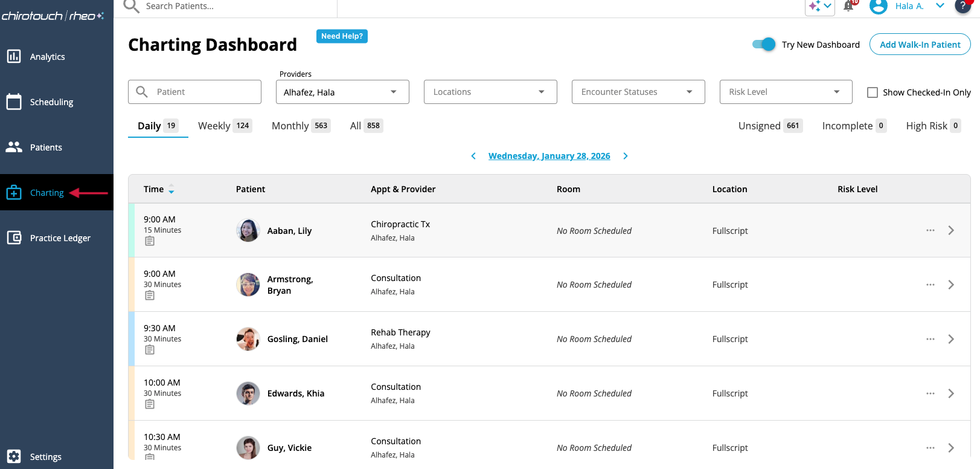
Task: Go to Patients section icon
Action: pos(14,147)
